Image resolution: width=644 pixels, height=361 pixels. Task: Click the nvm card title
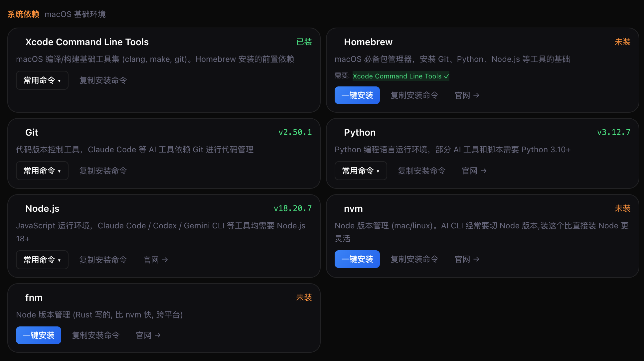[353, 208]
